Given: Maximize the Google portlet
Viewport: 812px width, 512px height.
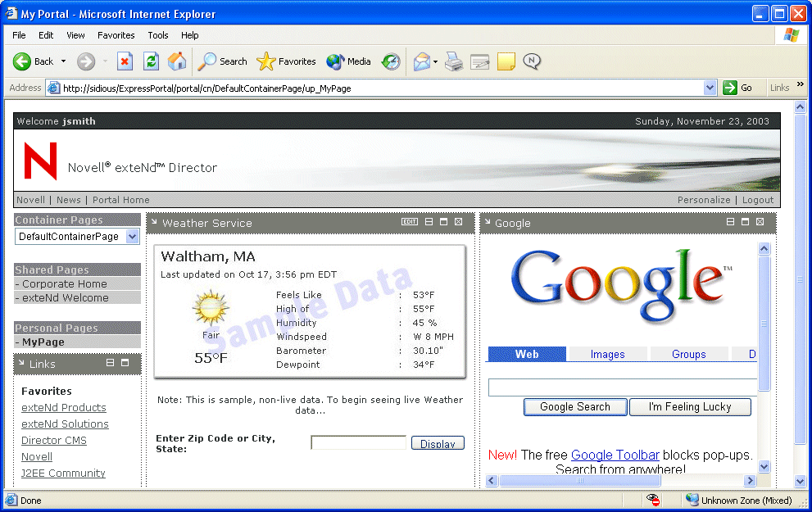Looking at the screenshot, I should [745, 221].
